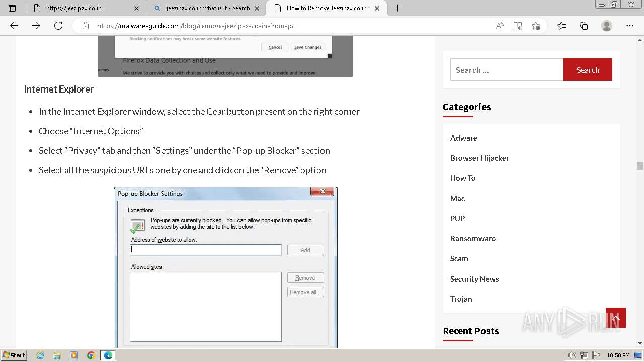The width and height of the screenshot is (644, 362).
Task: Open the Security News category
Action: (x=474, y=279)
